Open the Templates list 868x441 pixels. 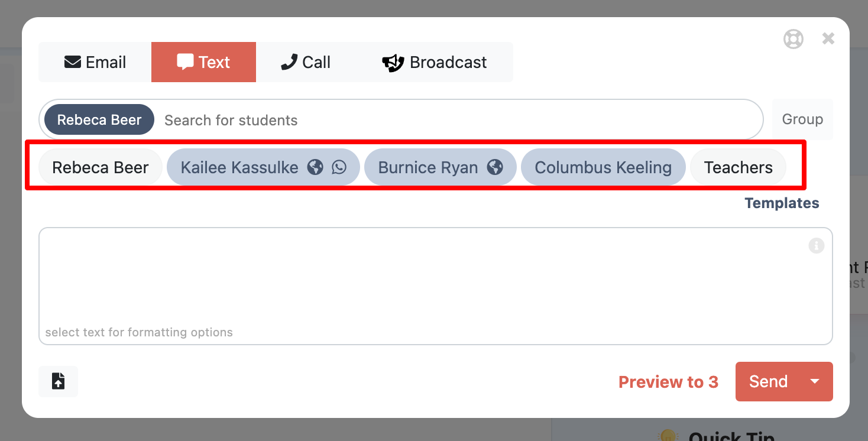coord(782,203)
